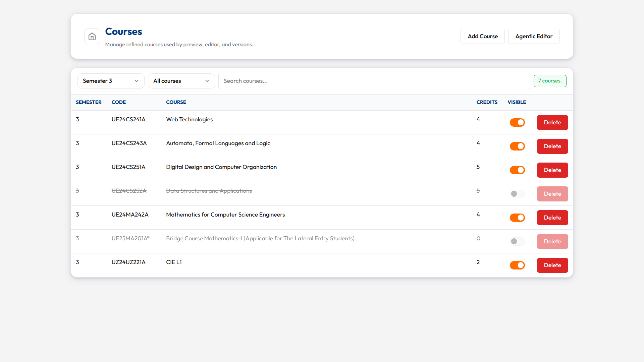Click the VISIBLE column header
This screenshot has width=644, height=362.
(x=517, y=102)
